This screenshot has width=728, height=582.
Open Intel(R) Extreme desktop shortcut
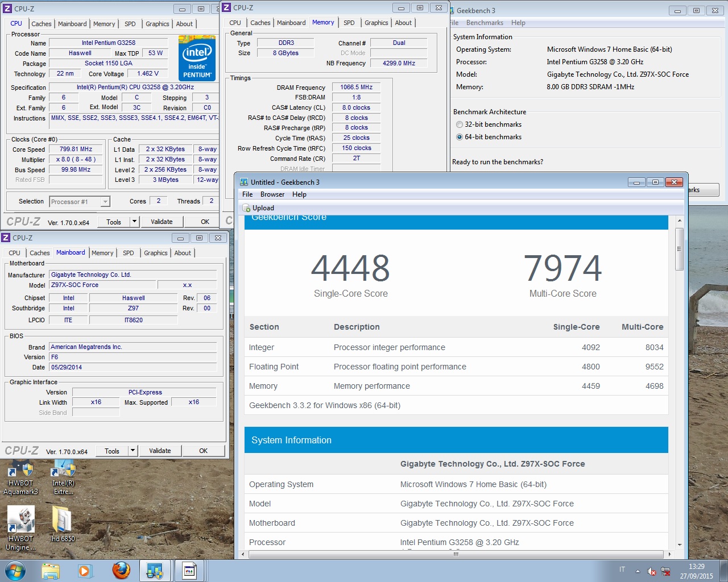tap(63, 478)
